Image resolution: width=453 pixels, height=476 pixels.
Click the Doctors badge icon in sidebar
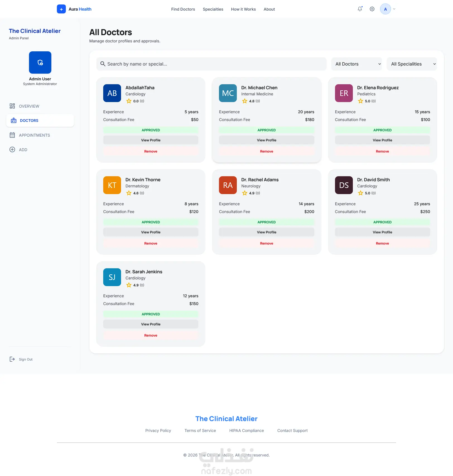click(14, 120)
